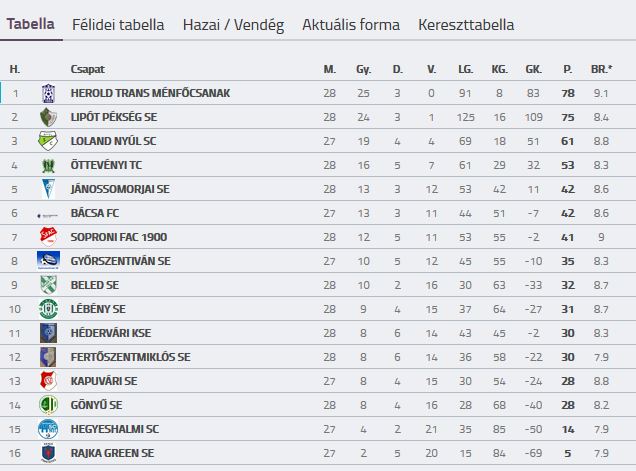
Task: Click Lipót Pékség SE team crest
Action: [x=48, y=117]
